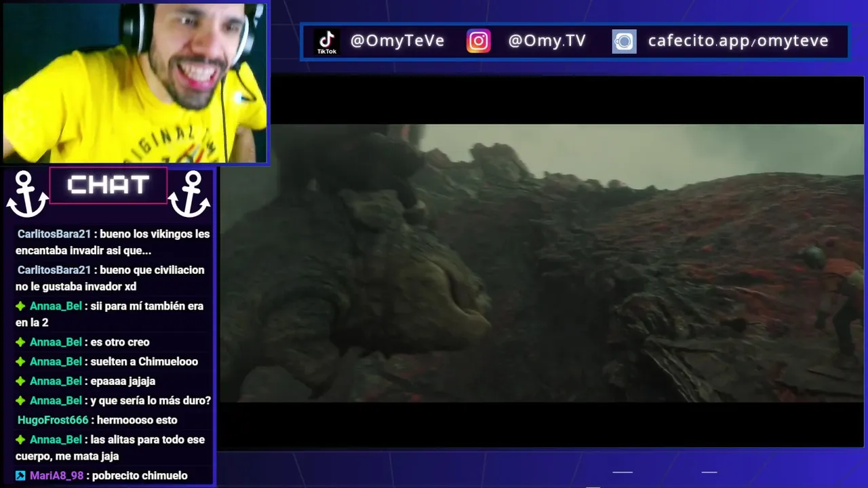Click the TikTok logo icon
868x488 pixels.
pyautogui.click(x=327, y=41)
